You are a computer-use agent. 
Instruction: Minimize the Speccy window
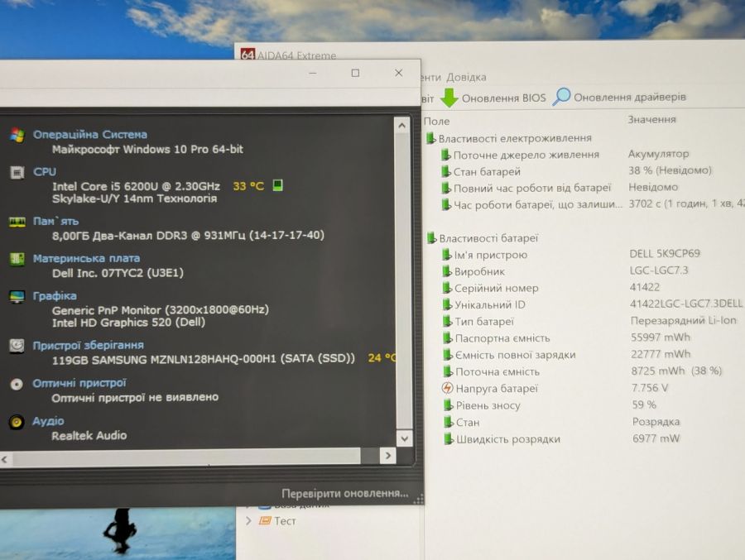point(313,73)
